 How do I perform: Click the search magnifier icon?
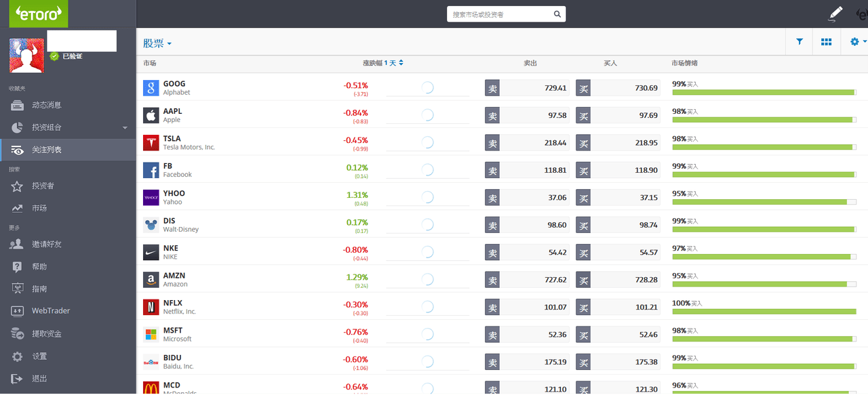(x=557, y=14)
